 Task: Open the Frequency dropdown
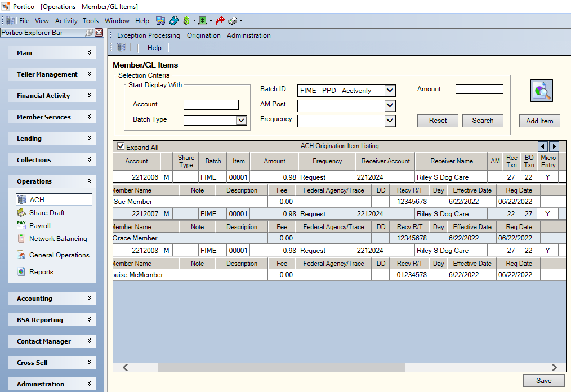click(390, 121)
